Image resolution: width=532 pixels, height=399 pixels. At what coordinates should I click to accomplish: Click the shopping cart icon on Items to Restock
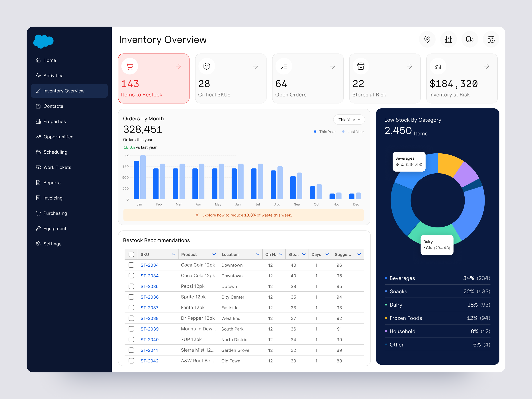tap(130, 66)
